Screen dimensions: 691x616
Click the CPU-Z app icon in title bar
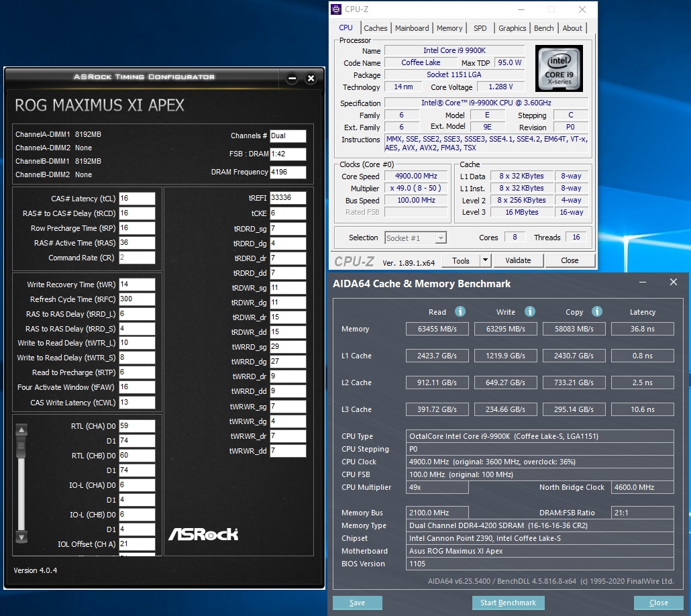coord(336,9)
